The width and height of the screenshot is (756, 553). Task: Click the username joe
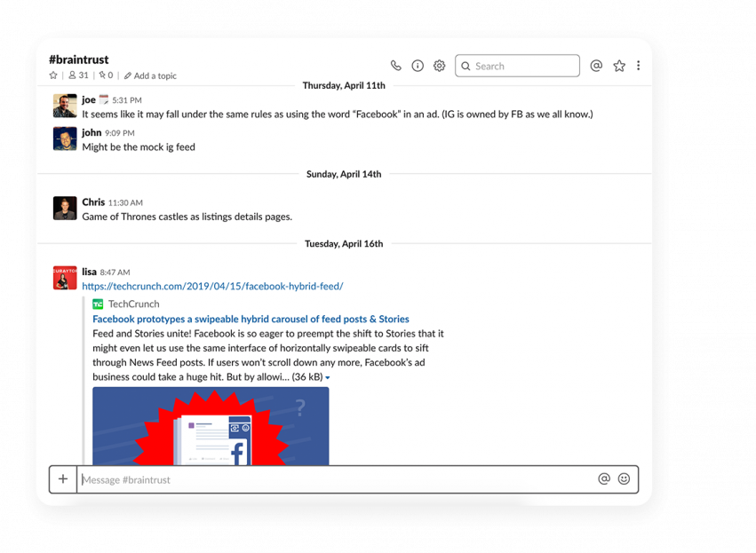point(89,99)
